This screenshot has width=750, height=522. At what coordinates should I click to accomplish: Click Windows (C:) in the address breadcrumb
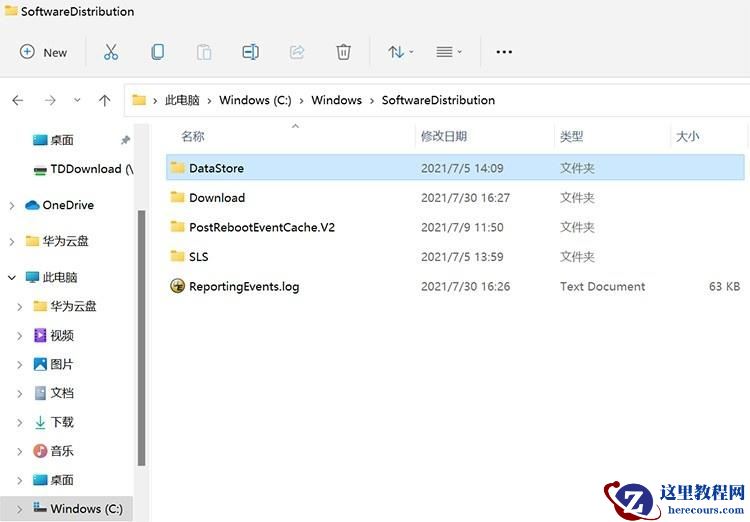click(255, 100)
